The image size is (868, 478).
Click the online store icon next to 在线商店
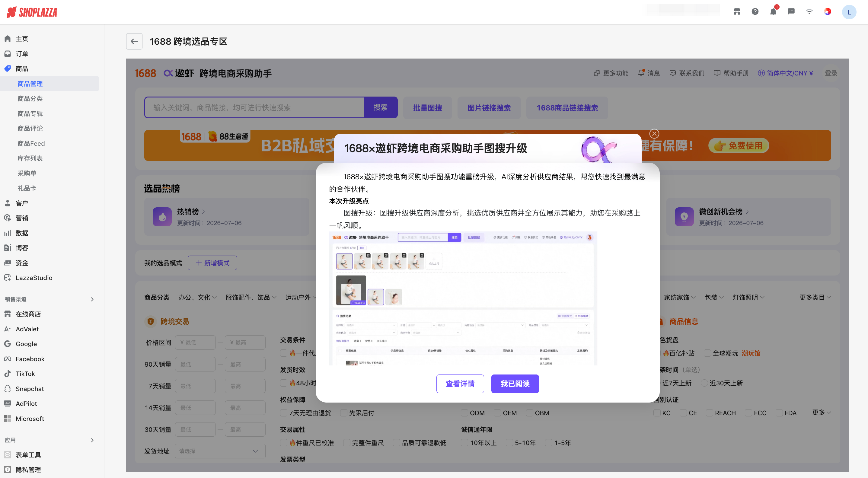(x=8, y=314)
